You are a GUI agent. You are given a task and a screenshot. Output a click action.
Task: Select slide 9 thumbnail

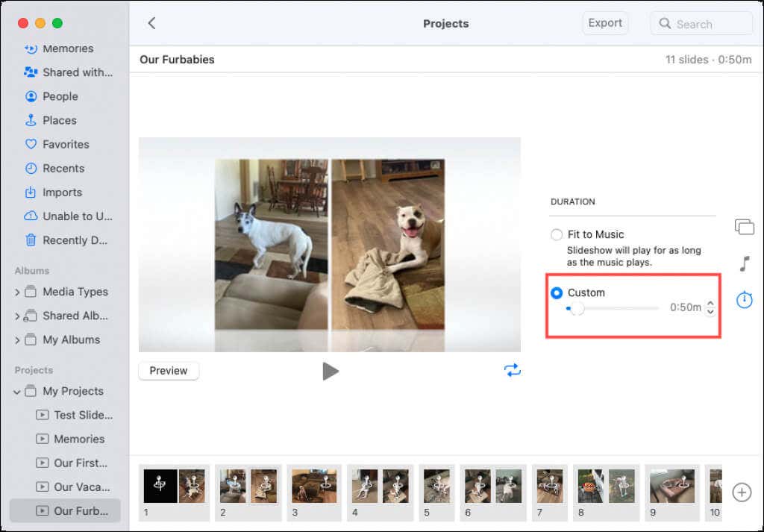pos(672,492)
